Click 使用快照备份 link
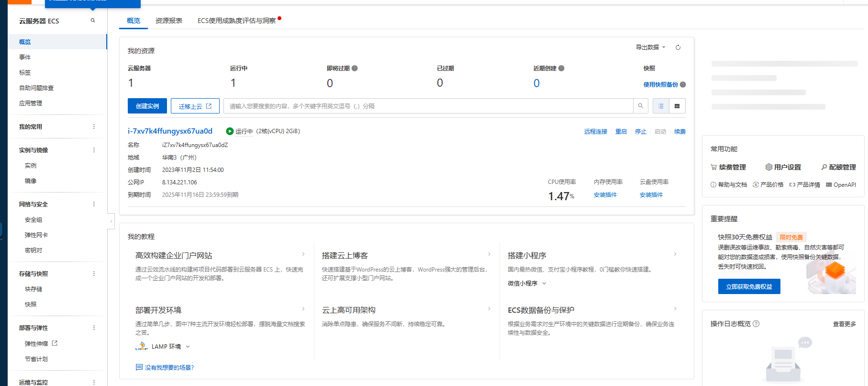Image resolution: width=868 pixels, height=386 pixels. (x=661, y=85)
